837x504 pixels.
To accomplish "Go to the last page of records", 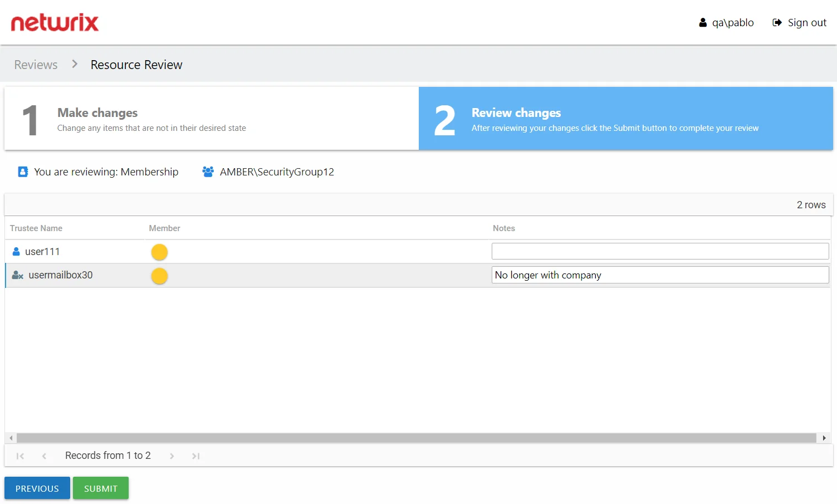I will pyautogui.click(x=195, y=456).
